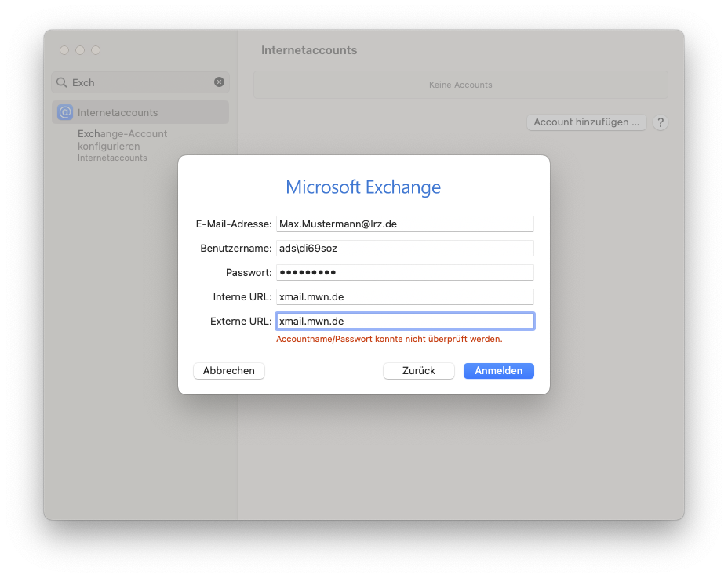Click the red account verification error message
This screenshot has height=578, width=728.
tap(389, 340)
